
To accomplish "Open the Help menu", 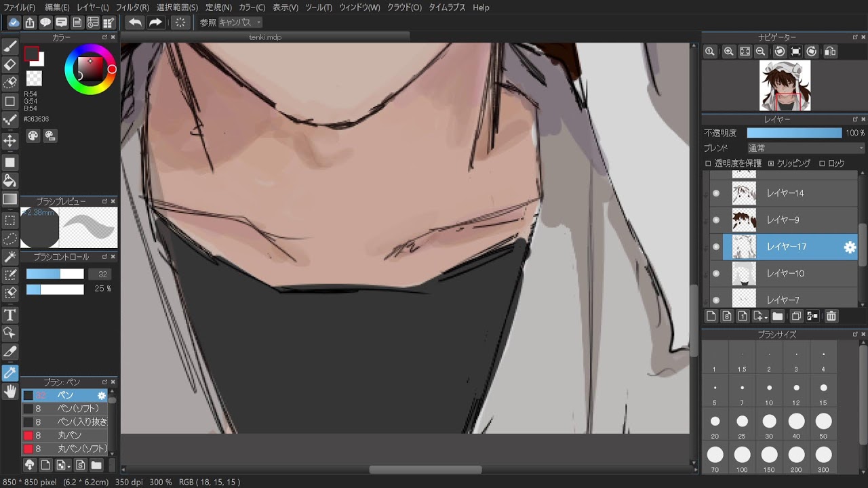I will coord(481,7).
